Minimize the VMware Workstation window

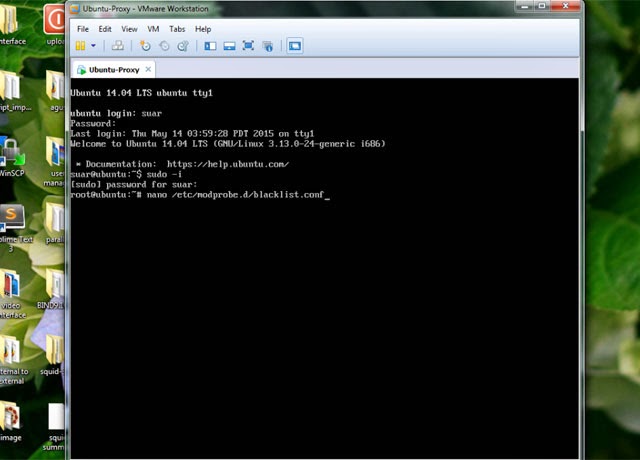tap(525, 6)
